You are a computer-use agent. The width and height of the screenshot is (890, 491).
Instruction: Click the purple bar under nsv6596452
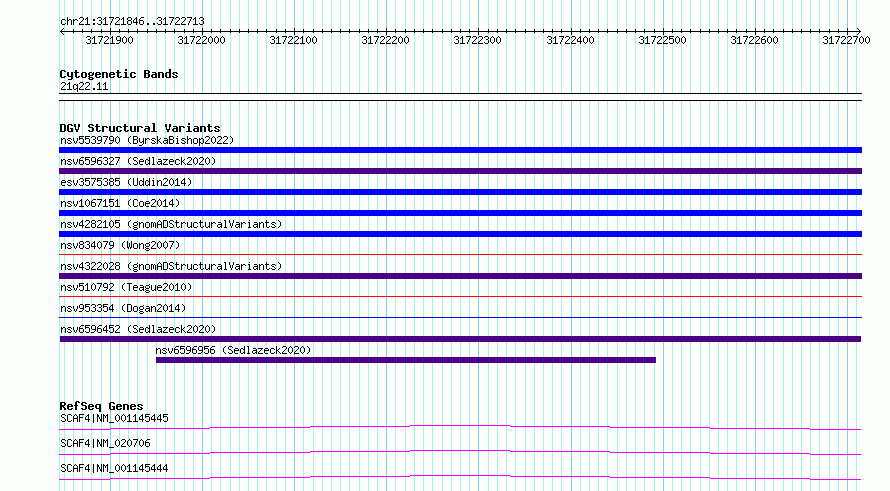coord(460,339)
